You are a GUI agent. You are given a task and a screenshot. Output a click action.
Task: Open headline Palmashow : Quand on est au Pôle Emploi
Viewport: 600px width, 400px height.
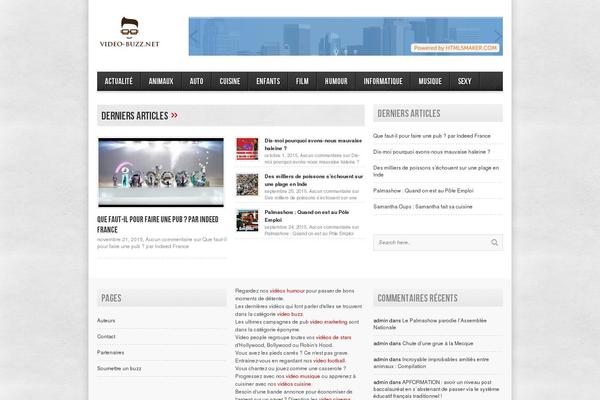(x=307, y=216)
